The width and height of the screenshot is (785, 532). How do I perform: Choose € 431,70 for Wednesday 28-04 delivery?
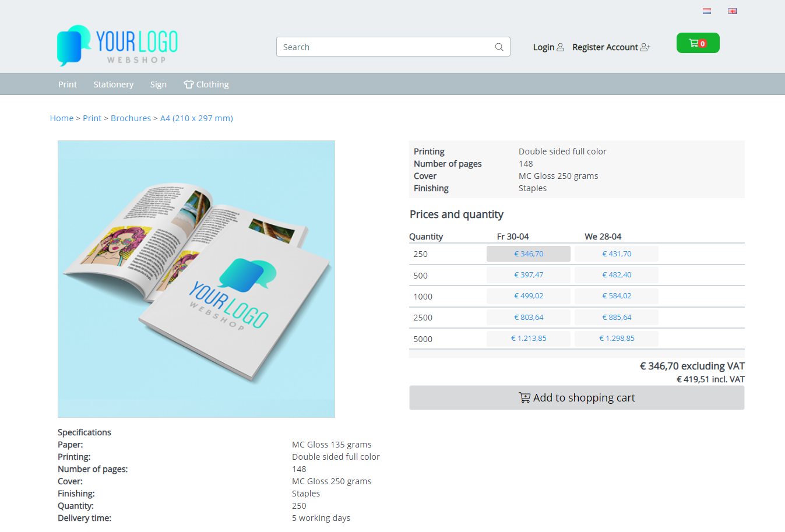(616, 254)
